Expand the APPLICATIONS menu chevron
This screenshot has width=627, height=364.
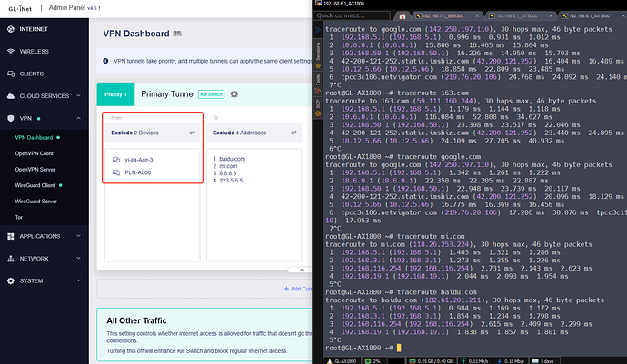coord(78,236)
